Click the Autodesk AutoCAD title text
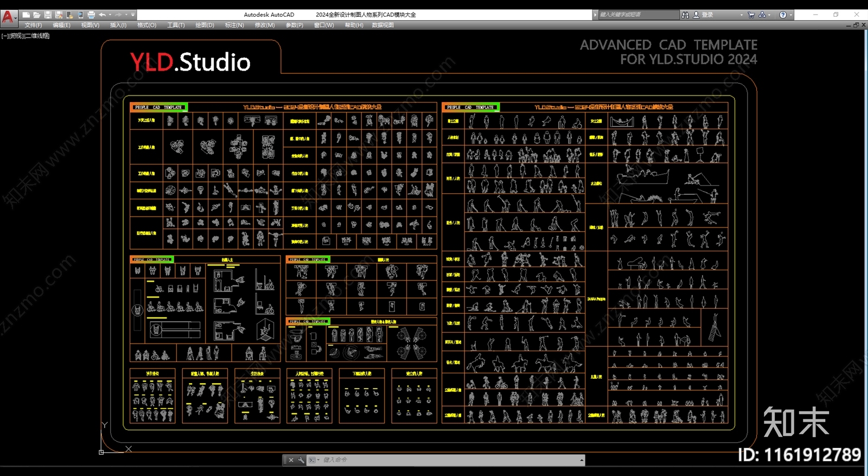 (269, 15)
